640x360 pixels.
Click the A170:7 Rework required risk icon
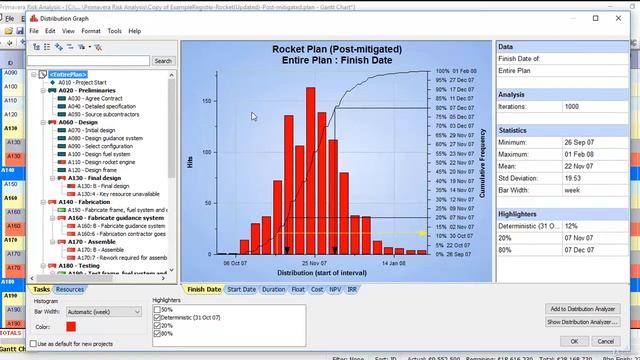point(71,258)
